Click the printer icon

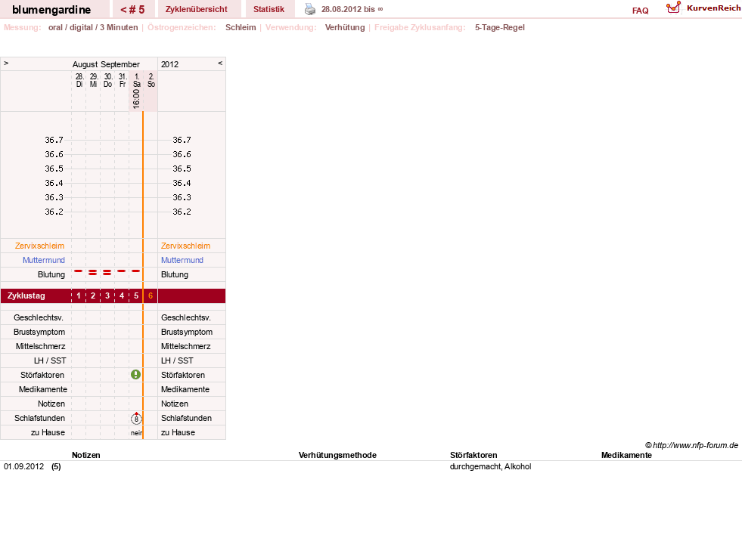(x=310, y=9)
